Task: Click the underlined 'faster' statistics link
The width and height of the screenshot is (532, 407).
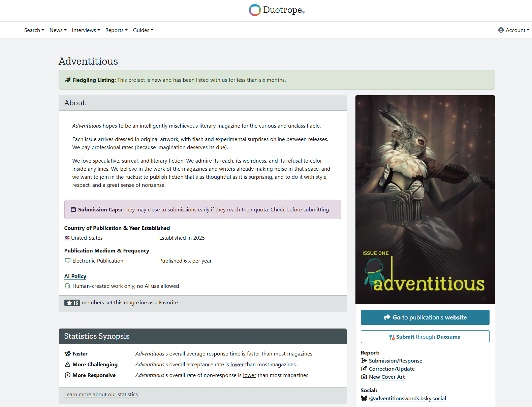Action: coord(253,353)
